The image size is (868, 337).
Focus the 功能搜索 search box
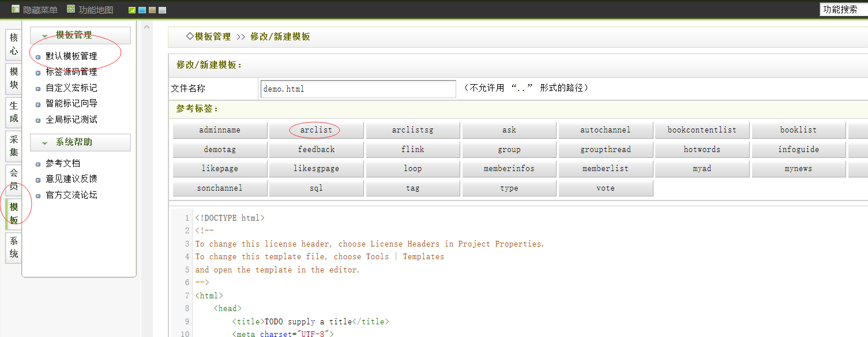pos(843,9)
